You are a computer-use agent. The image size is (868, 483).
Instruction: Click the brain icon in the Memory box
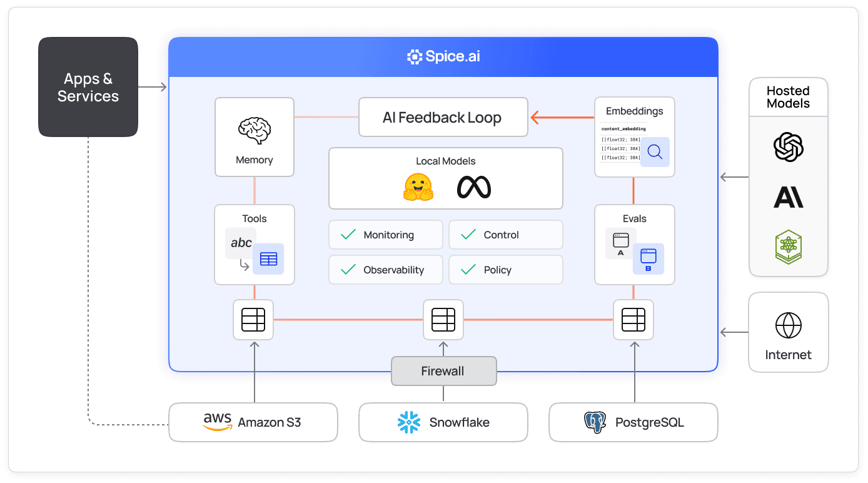[254, 130]
